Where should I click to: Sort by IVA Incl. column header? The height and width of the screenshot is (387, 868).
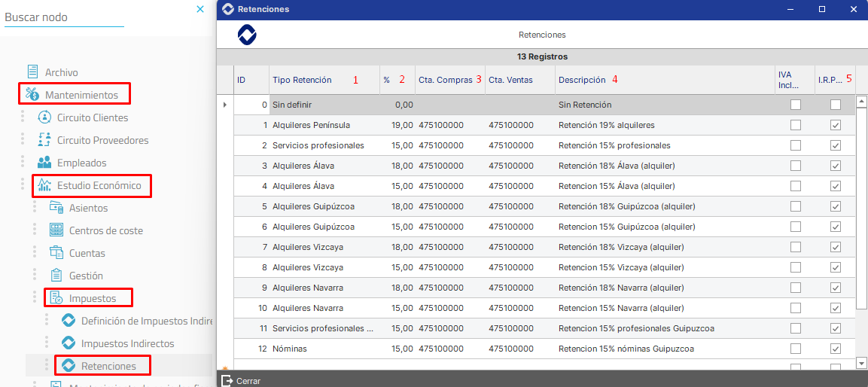[x=795, y=80]
